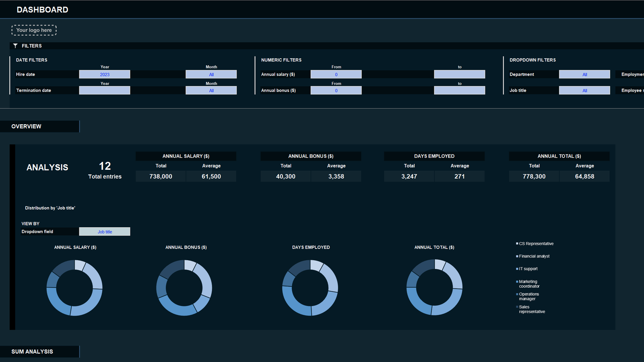Click the Financial analyst legend marker

[517, 256]
